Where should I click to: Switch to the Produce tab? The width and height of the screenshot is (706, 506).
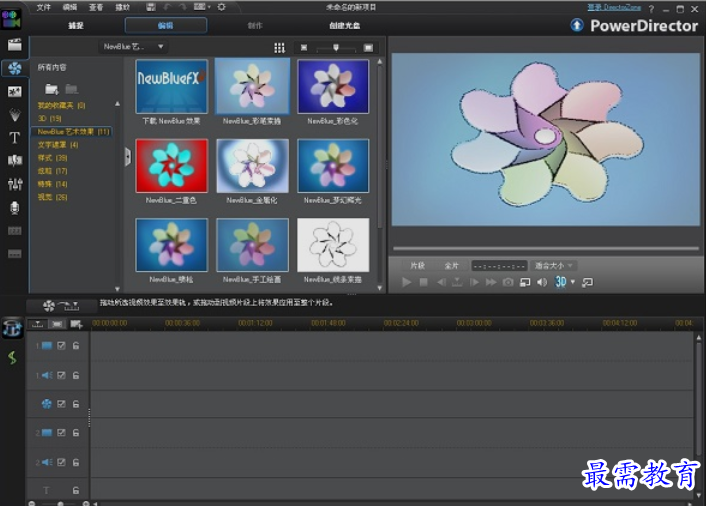(x=255, y=26)
